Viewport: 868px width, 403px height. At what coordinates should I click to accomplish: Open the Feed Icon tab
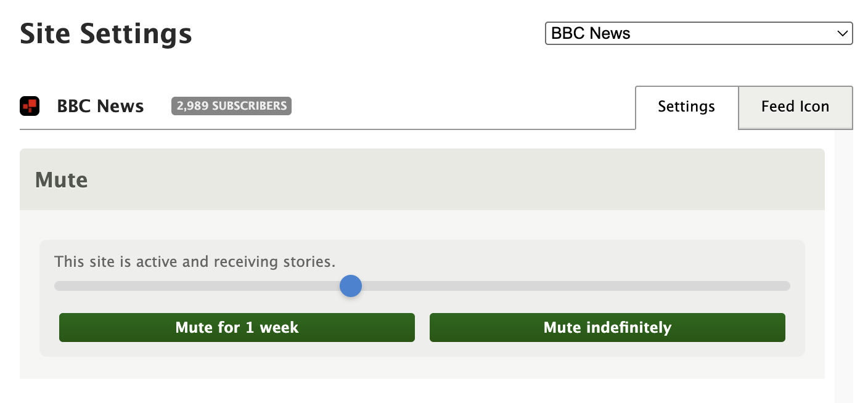click(x=795, y=107)
